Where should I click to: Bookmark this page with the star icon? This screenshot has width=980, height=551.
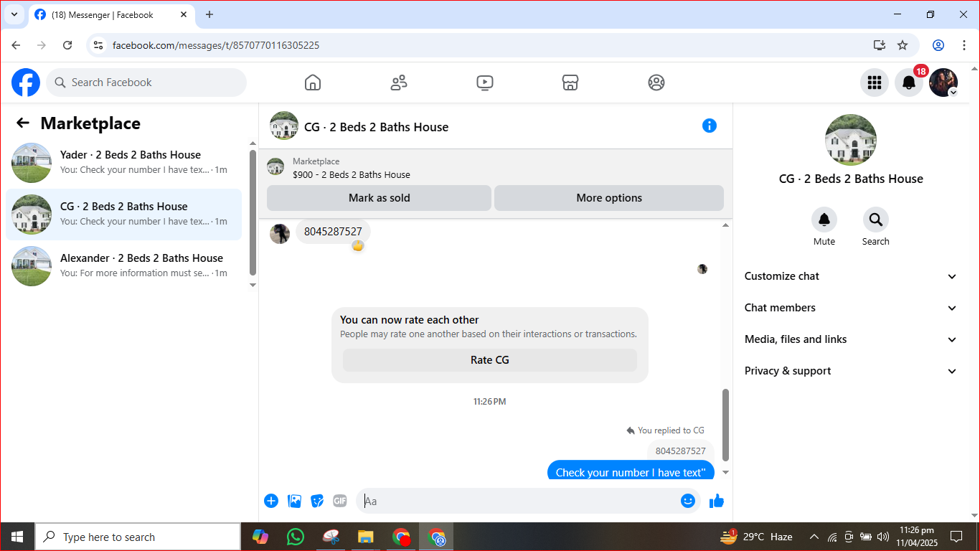pos(903,45)
